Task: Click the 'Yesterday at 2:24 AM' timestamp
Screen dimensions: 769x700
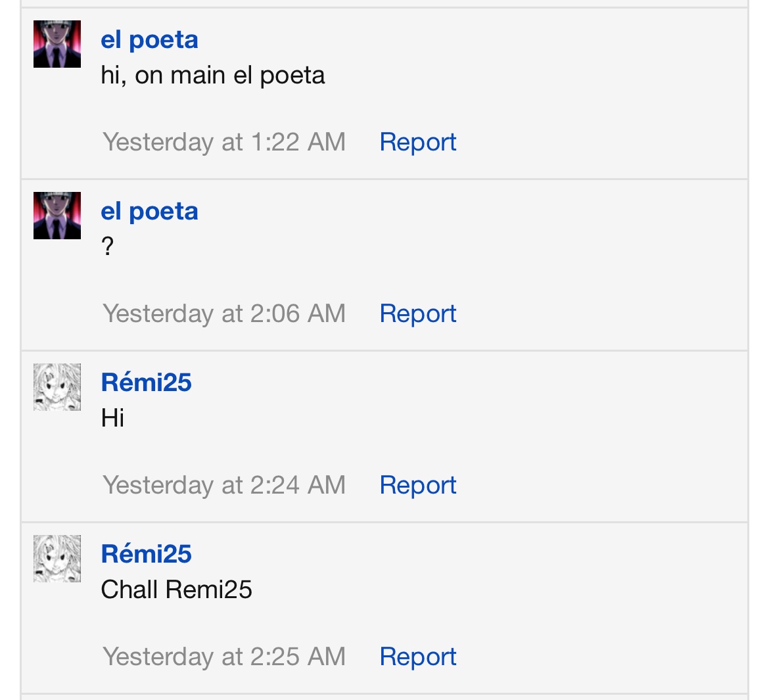Action: (224, 485)
